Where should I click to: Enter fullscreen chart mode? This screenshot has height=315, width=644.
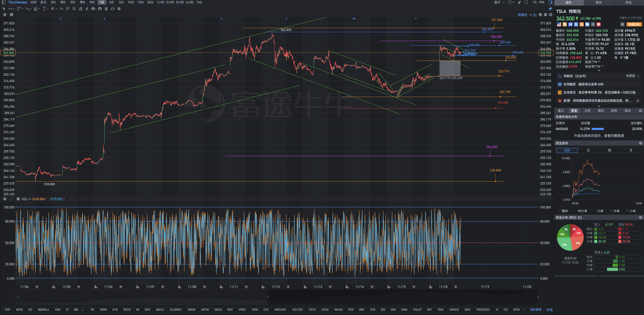[526, 2]
